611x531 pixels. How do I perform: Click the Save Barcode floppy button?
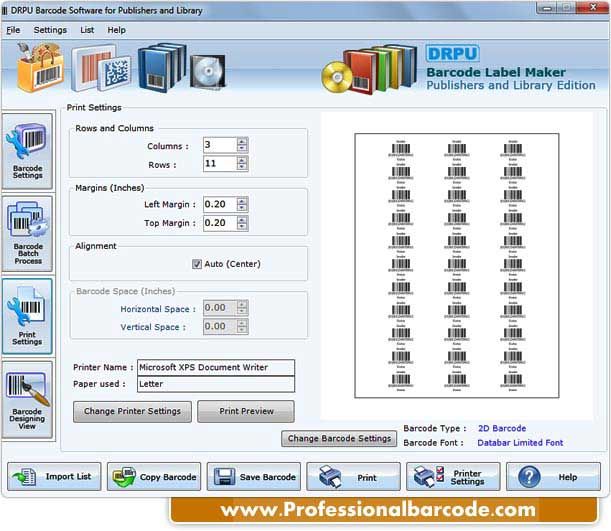coord(254,476)
